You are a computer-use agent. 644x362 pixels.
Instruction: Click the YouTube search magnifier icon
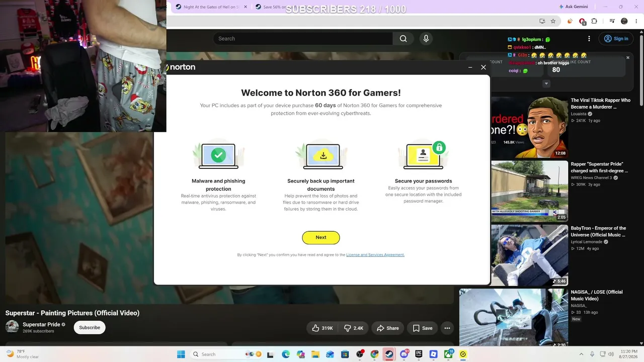point(403,39)
